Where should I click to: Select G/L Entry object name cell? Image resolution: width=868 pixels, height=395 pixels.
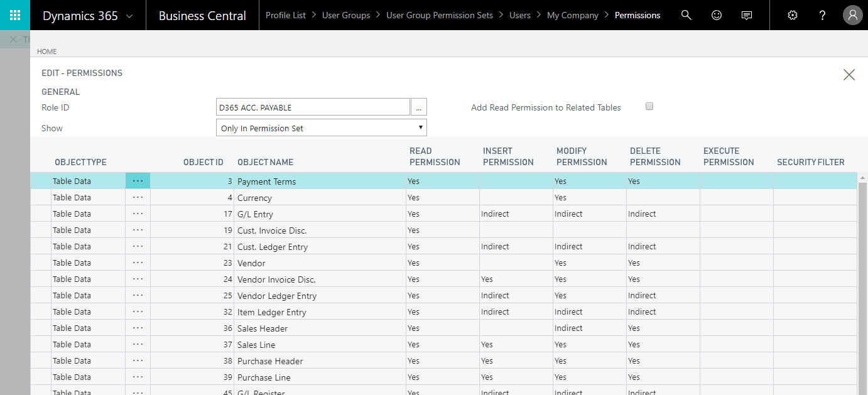pyautogui.click(x=320, y=214)
